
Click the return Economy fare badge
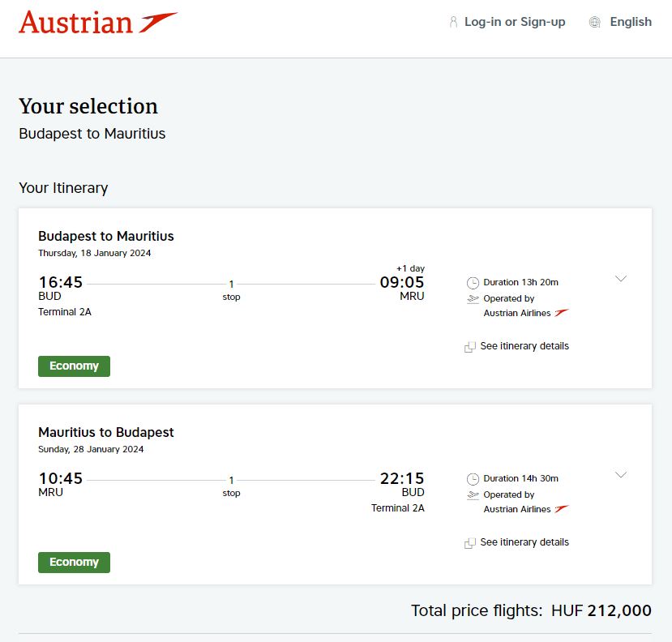74,563
